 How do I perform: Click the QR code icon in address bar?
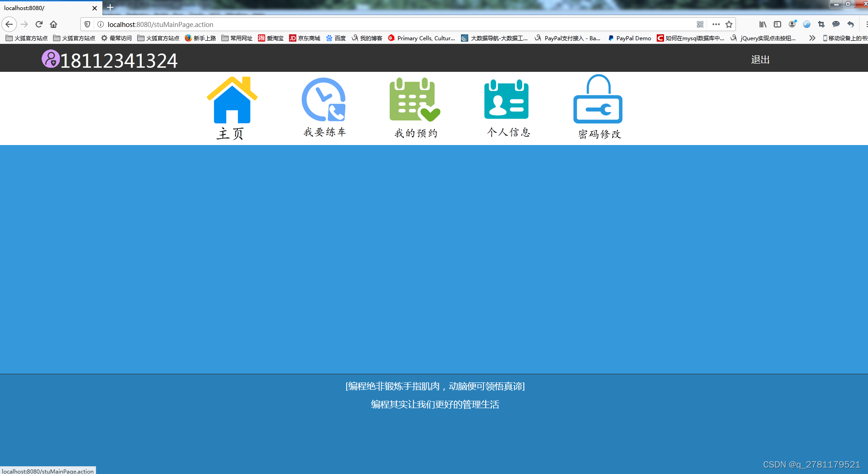point(700,24)
